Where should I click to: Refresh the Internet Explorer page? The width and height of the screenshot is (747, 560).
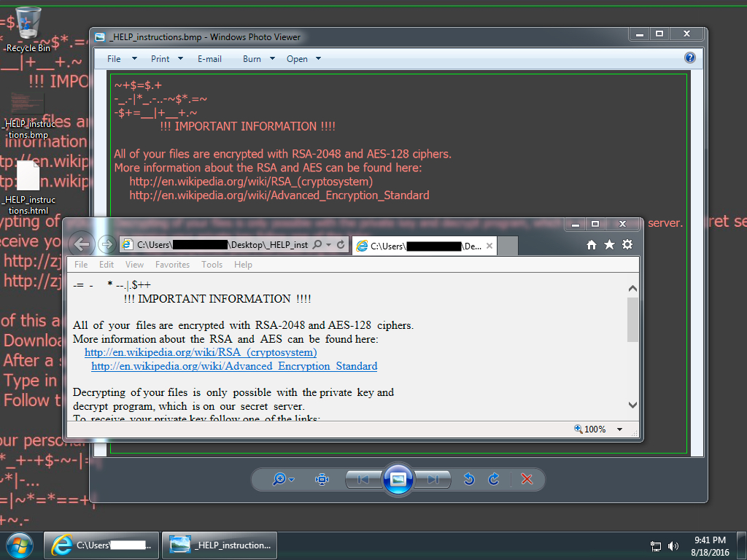[341, 245]
